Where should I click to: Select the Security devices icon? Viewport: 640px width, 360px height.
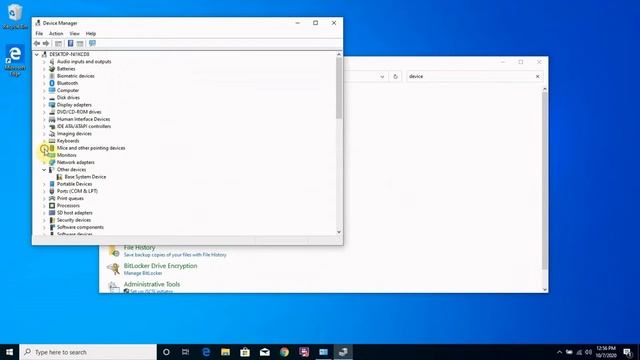click(x=52, y=220)
